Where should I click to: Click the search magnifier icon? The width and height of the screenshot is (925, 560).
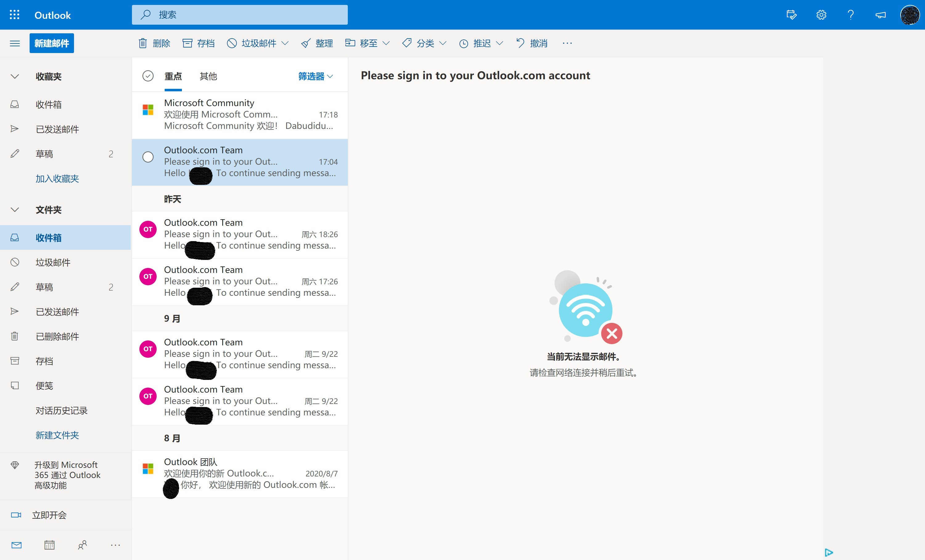tap(146, 14)
